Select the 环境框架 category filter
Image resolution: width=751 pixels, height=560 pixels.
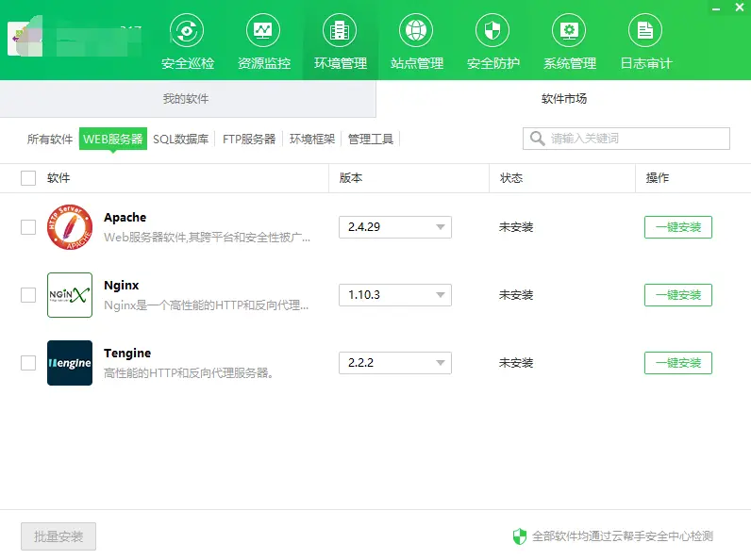(x=312, y=140)
